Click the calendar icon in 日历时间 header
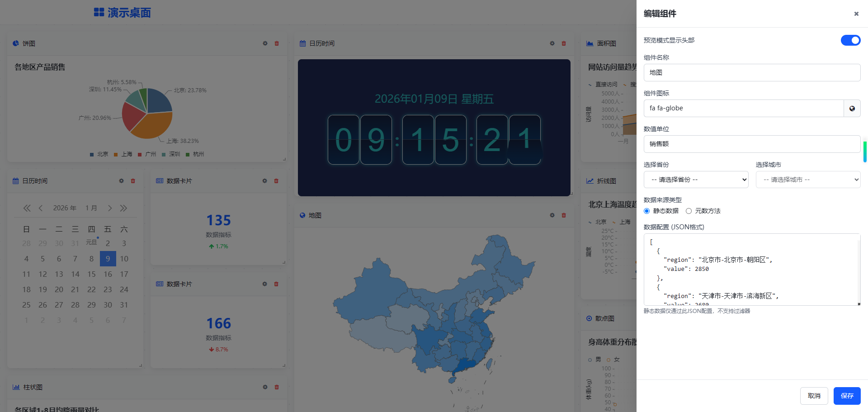Image resolution: width=868 pixels, height=412 pixels. tap(302, 43)
